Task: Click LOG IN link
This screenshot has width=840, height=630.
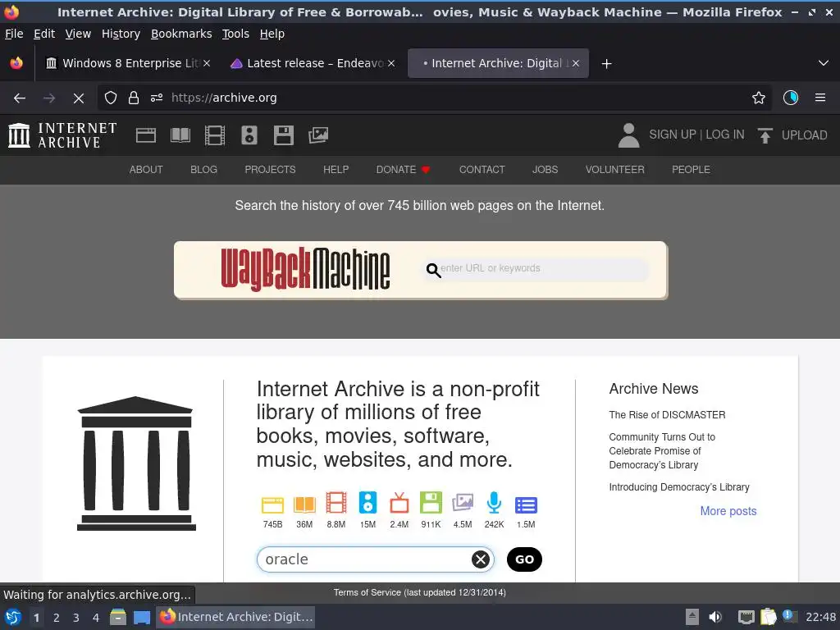Action: [725, 135]
